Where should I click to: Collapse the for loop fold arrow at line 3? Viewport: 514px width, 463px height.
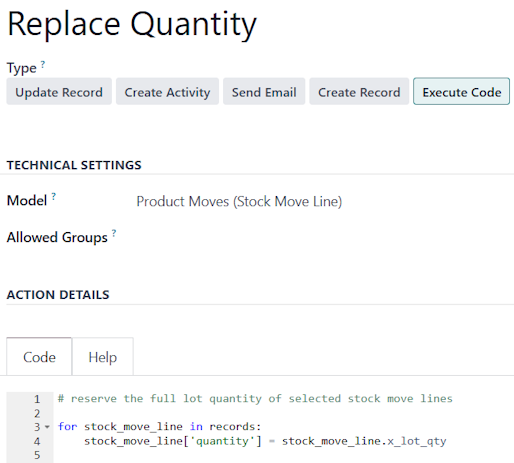tap(47, 427)
